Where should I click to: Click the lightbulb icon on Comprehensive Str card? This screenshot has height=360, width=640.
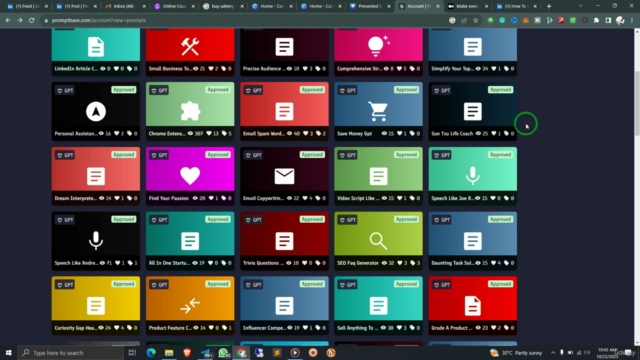[378, 46]
